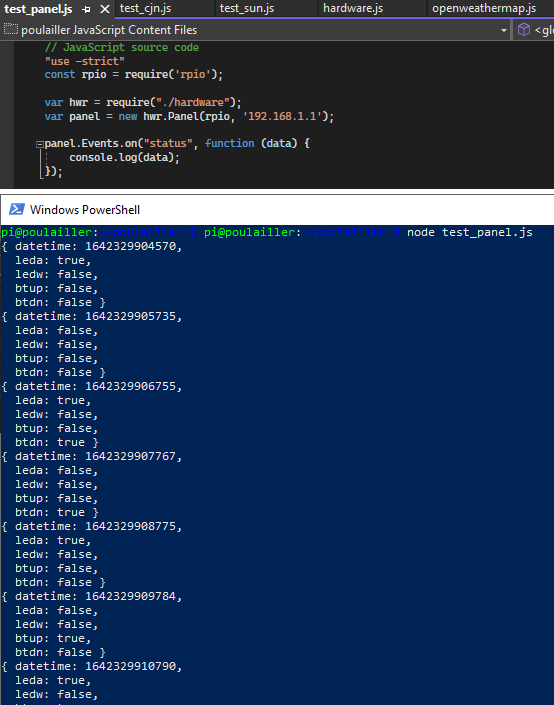Click the project scope icon beside poulailler
Image resolution: width=554 pixels, height=705 pixels.
click(x=10, y=30)
